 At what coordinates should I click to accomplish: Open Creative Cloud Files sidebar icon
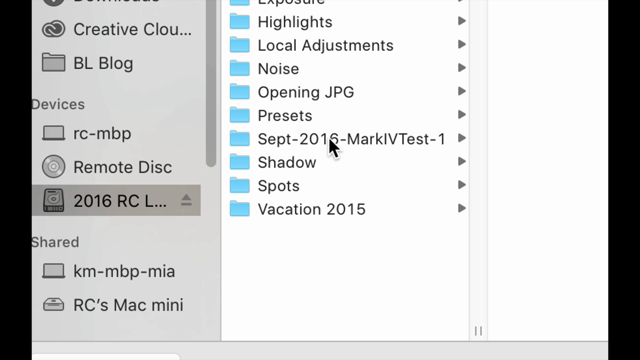53,29
